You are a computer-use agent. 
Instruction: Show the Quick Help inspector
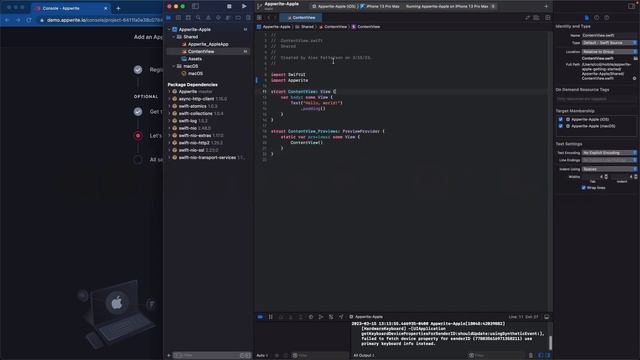(607, 18)
